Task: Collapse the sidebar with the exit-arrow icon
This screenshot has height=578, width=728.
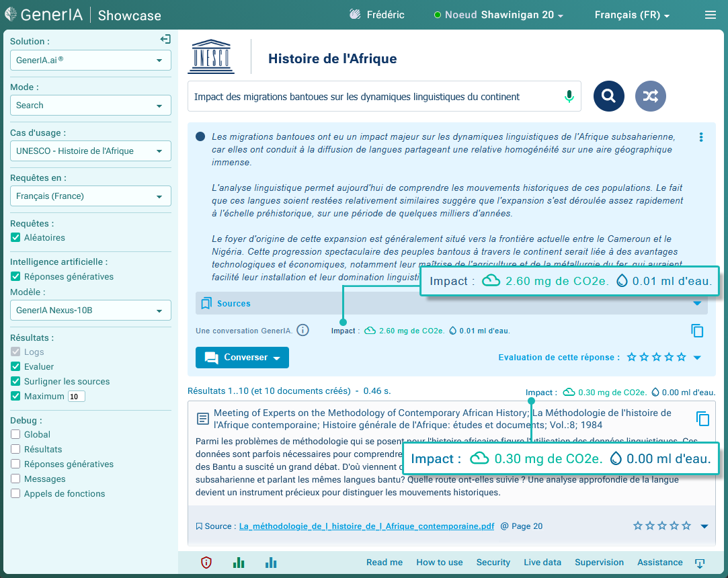Action: point(165,40)
